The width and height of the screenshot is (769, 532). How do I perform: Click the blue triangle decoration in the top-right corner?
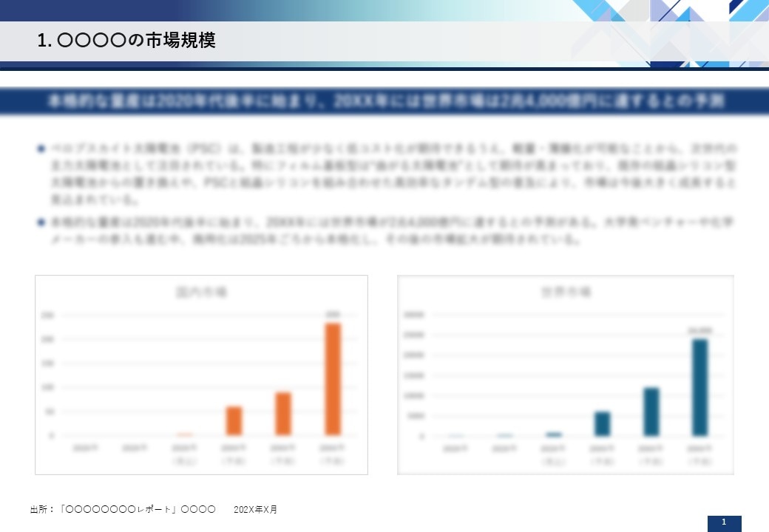click(x=748, y=9)
